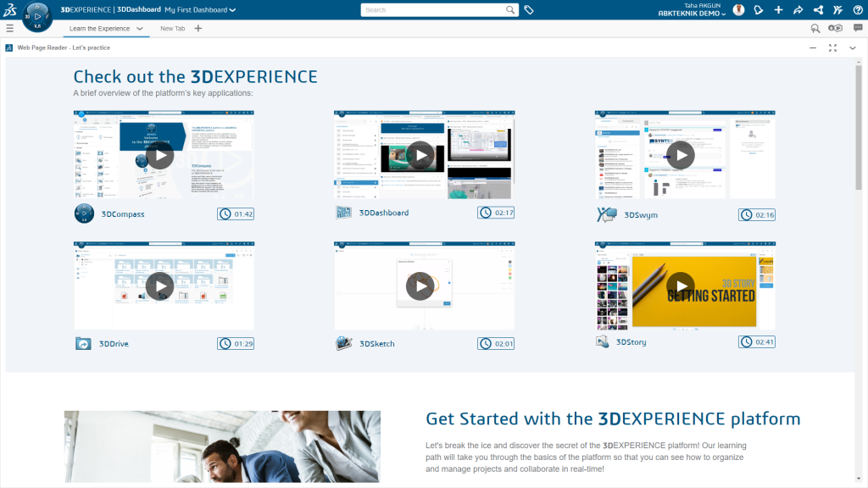Play the 3DStory Getting Started video
Image resolution: width=868 pixels, height=488 pixels.
680,286
